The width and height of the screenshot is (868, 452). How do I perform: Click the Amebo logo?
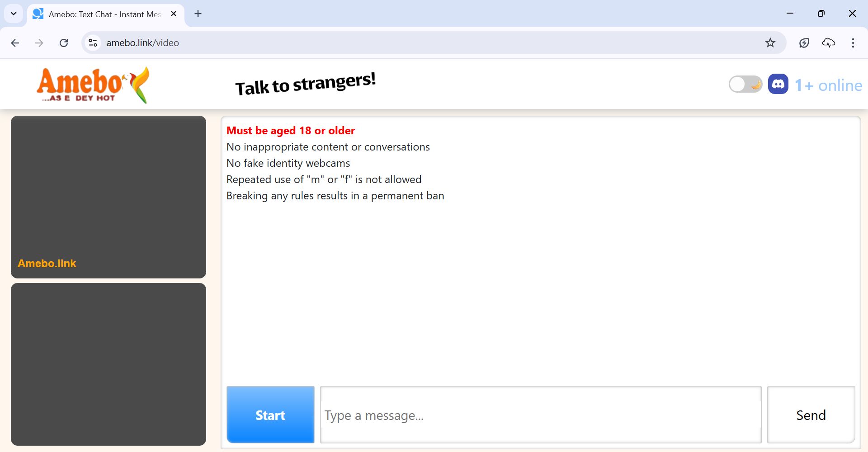point(93,85)
